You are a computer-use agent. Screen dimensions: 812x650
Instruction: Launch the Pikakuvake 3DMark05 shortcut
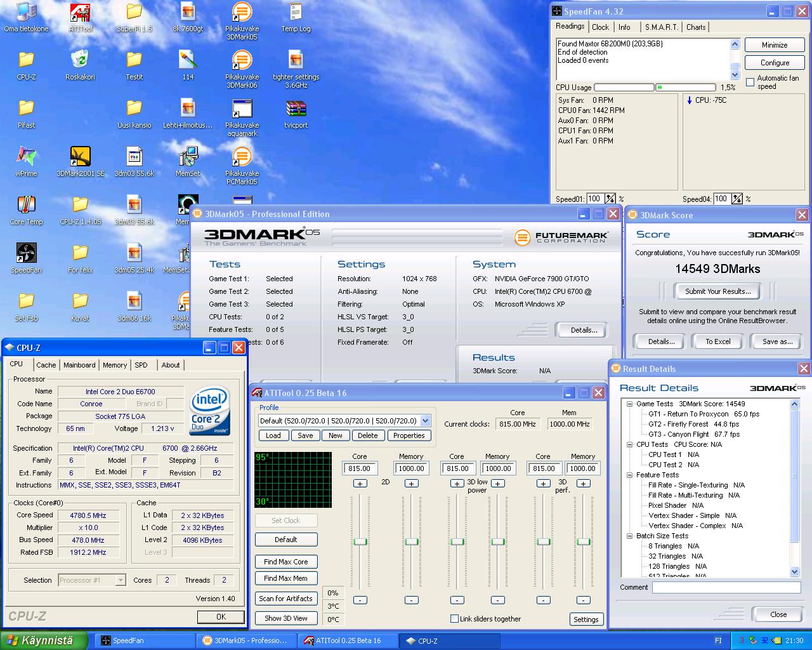(242, 22)
